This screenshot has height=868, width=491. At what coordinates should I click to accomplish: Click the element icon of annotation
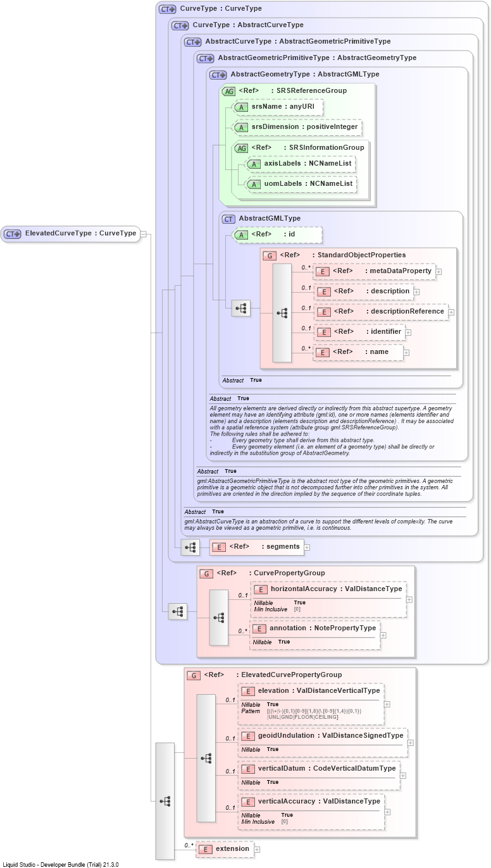[259, 628]
